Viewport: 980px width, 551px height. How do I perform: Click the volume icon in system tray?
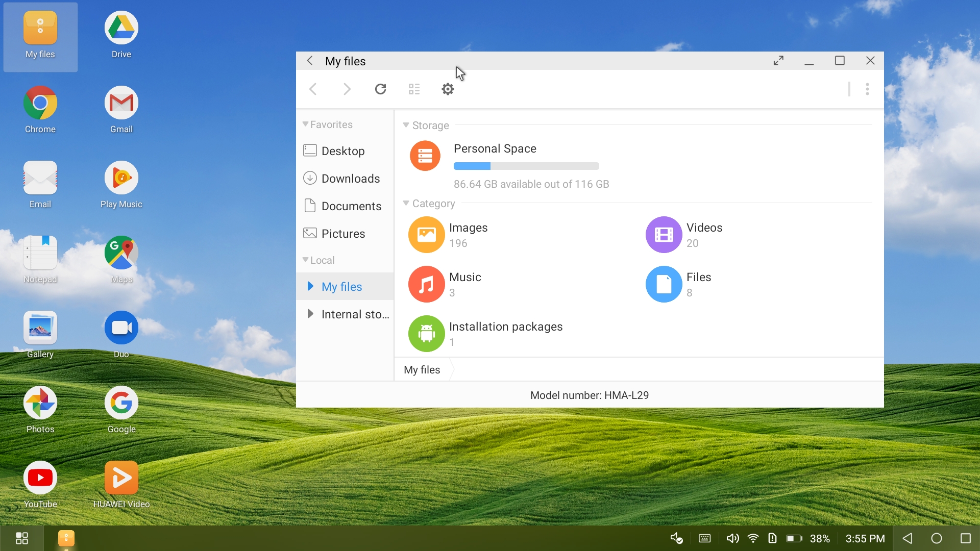pyautogui.click(x=732, y=539)
